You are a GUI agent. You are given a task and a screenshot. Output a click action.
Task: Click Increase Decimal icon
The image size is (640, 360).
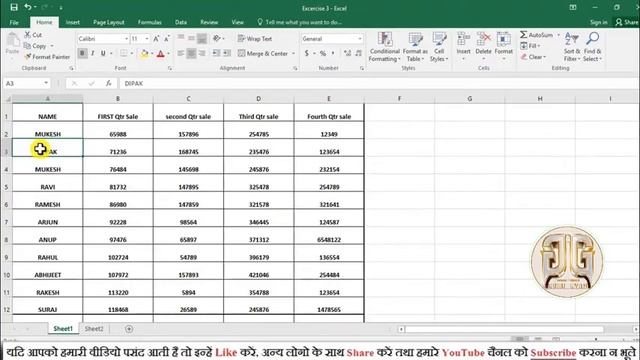coord(347,53)
